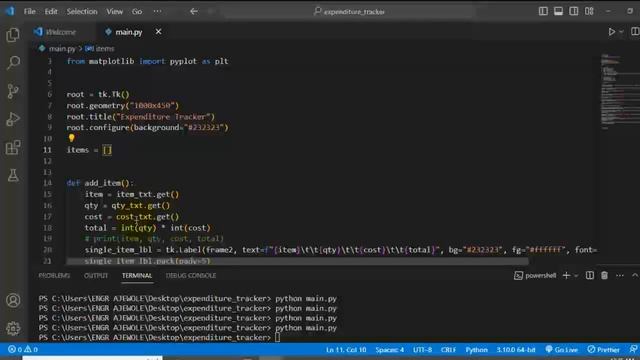Open the Search view in activity bar
Screen dimensions: 640x360
[x=13, y=62]
